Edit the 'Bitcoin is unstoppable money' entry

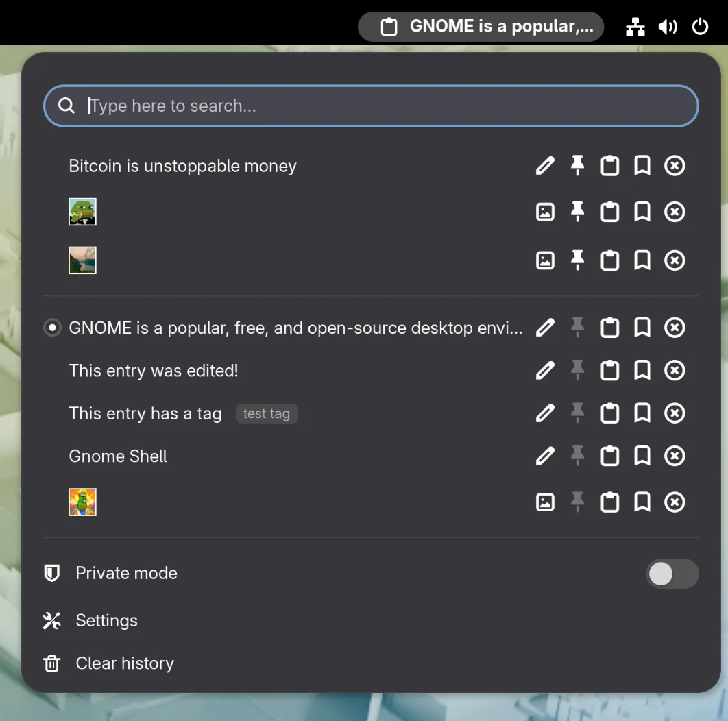click(544, 166)
